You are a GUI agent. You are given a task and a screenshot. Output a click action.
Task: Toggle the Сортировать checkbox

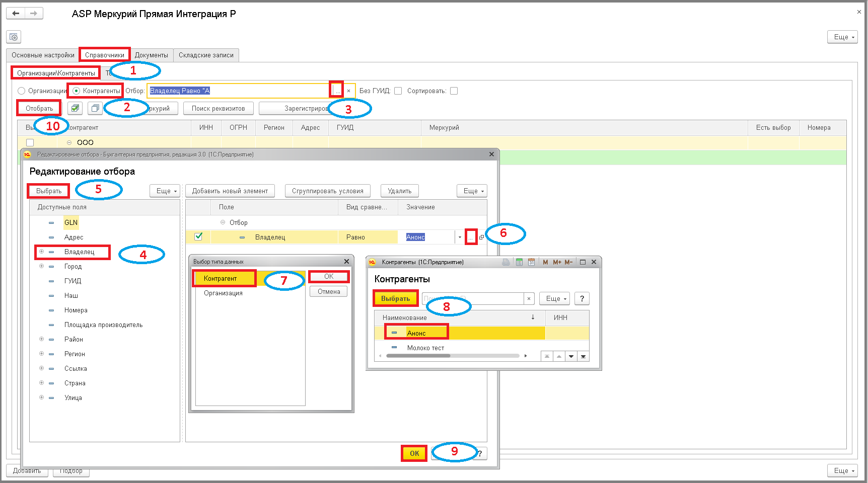tap(454, 91)
